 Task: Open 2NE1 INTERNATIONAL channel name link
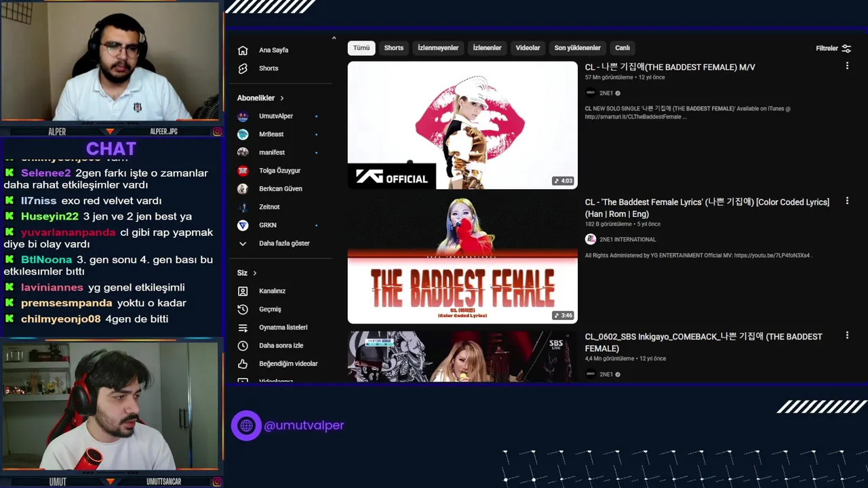(x=627, y=239)
